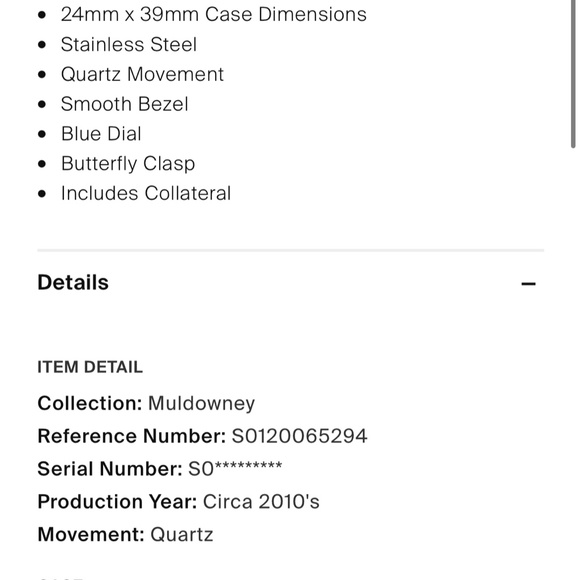Click the Quartz Movement bullet item
The height and width of the screenshot is (580, 580).
pos(142,74)
